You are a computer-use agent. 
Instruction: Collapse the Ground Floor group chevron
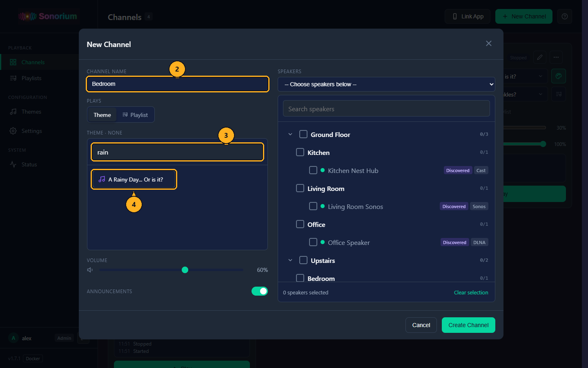(290, 134)
